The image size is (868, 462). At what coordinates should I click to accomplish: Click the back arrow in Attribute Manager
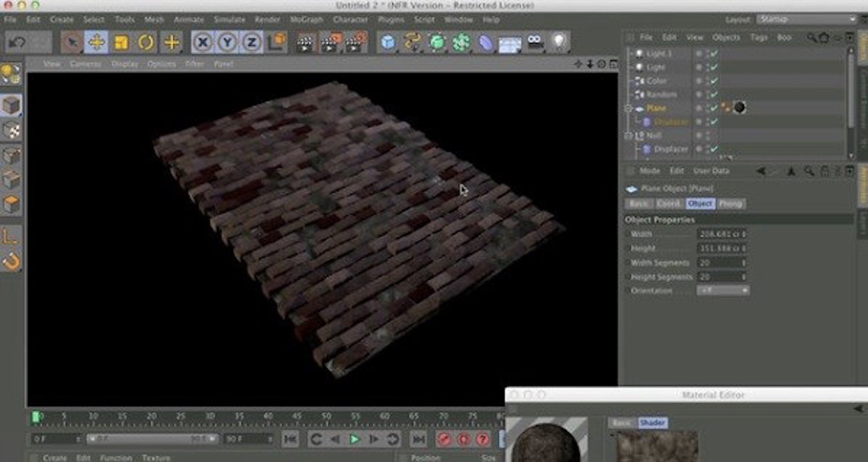[761, 171]
